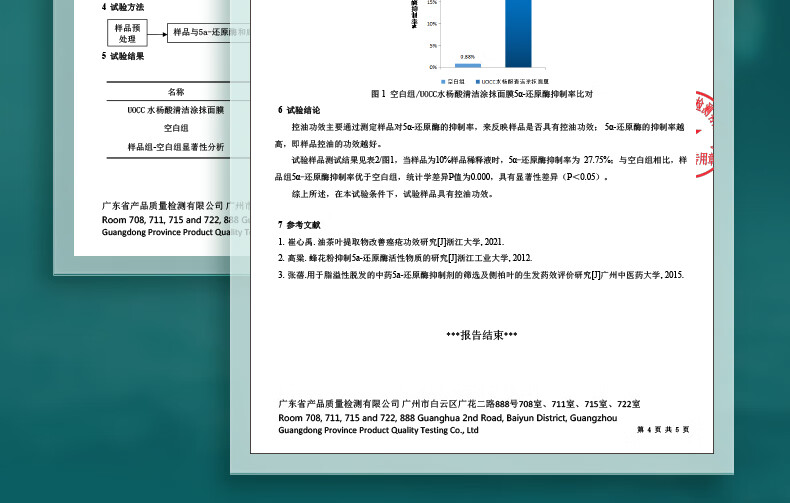The image size is (790, 503).
Task: Click the 样品与5α-还原酶 flowchart box
Action: coord(200,32)
